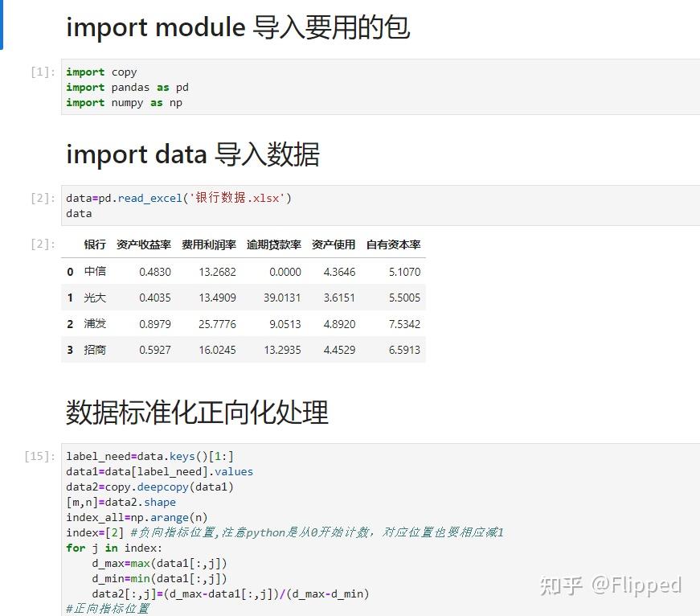Select the cell containing pd.read_excel
Image resolution: width=700 pixels, height=616 pixels.
pos(380,206)
